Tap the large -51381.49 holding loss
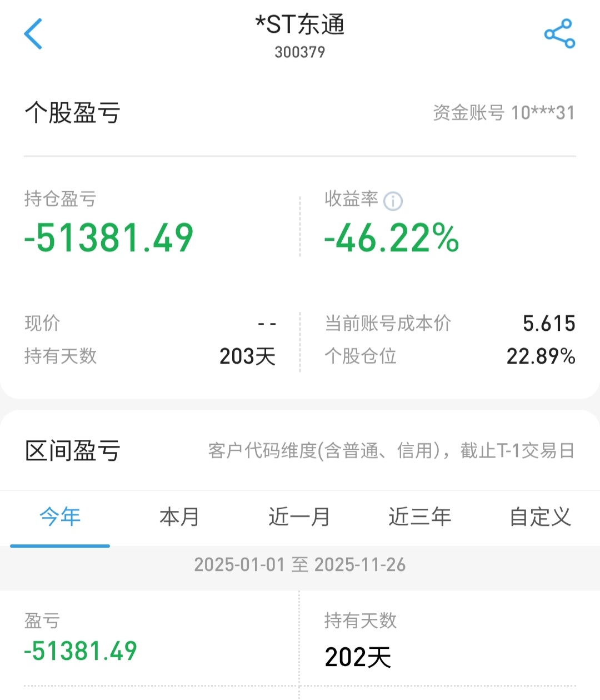The image size is (600, 700). pos(109,238)
